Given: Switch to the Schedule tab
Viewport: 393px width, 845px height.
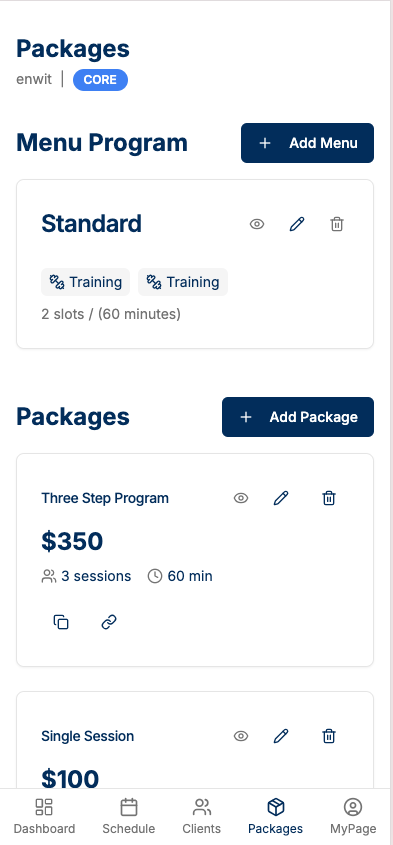Looking at the screenshot, I should coord(128,816).
